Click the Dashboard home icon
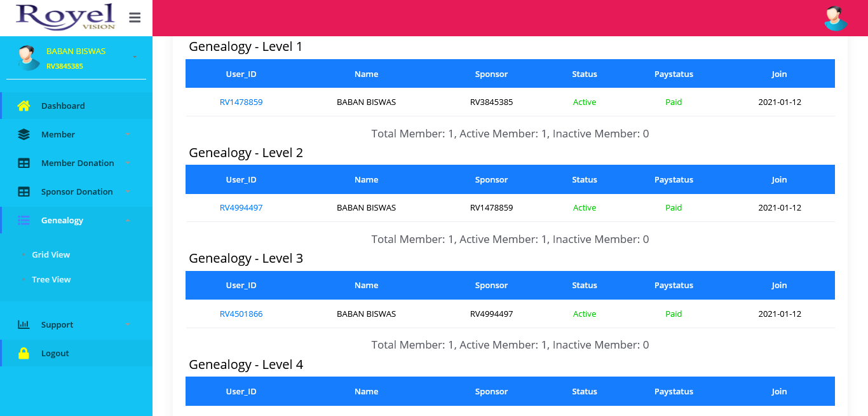Screen dimensions: 868x416 [24, 106]
